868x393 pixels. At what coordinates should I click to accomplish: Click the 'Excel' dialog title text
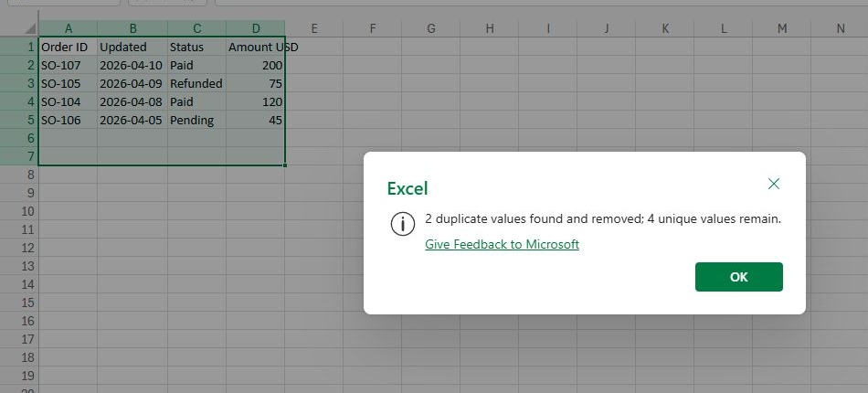(408, 189)
